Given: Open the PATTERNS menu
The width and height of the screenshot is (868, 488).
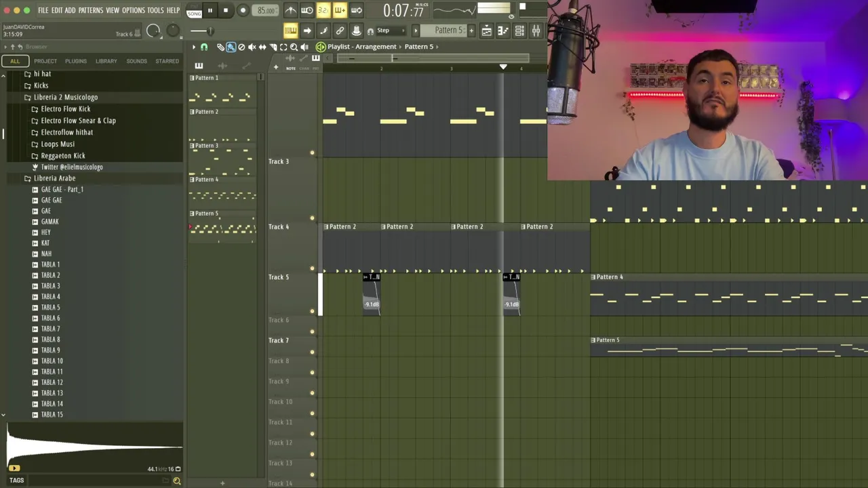Looking at the screenshot, I should (90, 10).
